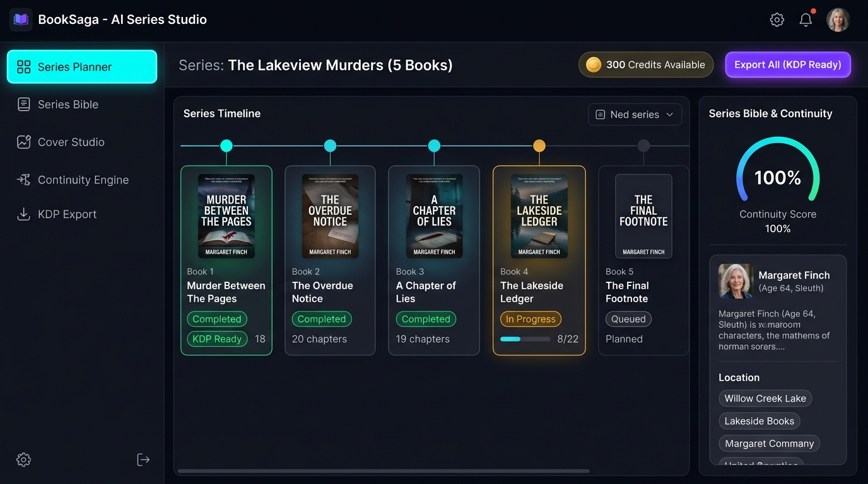The image size is (868, 484).
Task: Click the 100% continuity score gauge
Action: 778,170
